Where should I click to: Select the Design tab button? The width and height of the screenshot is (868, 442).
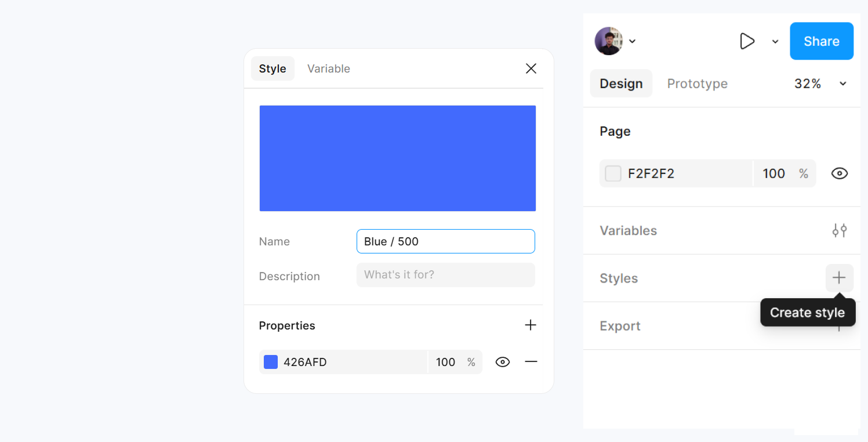pyautogui.click(x=621, y=83)
